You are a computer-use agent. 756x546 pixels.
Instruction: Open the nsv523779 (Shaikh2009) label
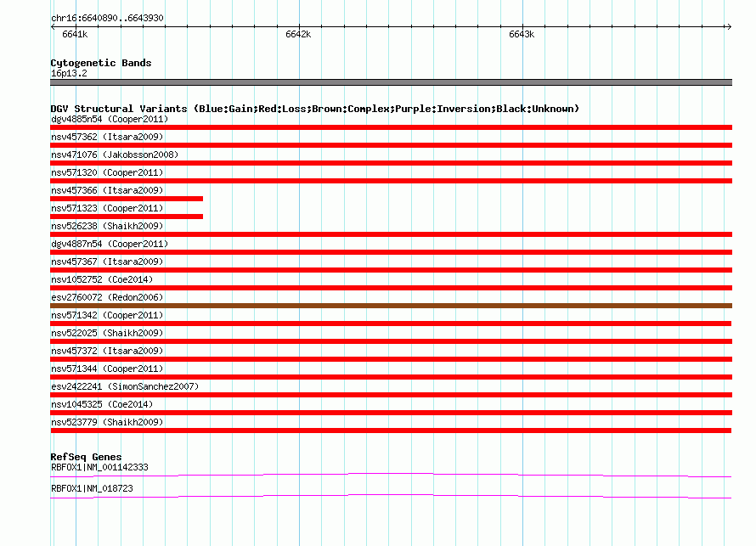[107, 422]
